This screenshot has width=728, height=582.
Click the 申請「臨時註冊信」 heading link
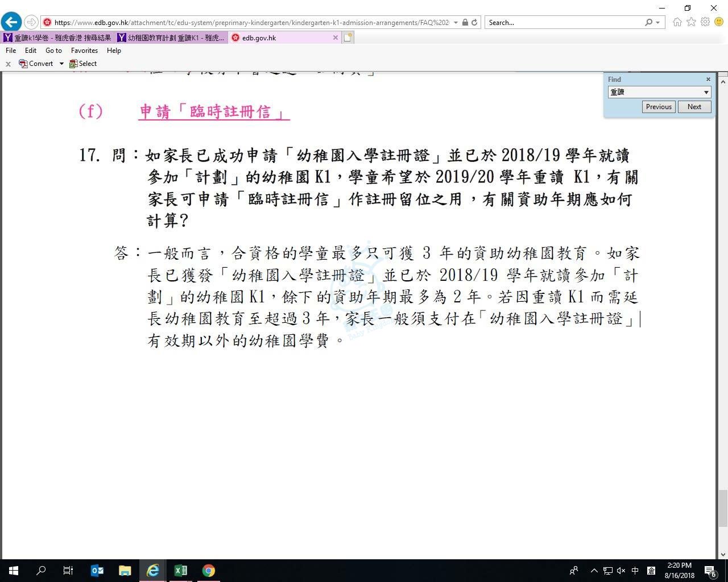214,112
